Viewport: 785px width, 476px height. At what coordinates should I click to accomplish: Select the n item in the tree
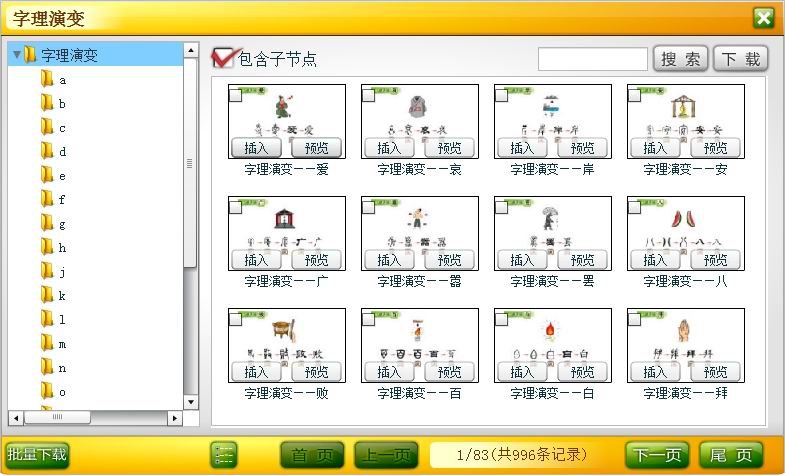tap(62, 368)
